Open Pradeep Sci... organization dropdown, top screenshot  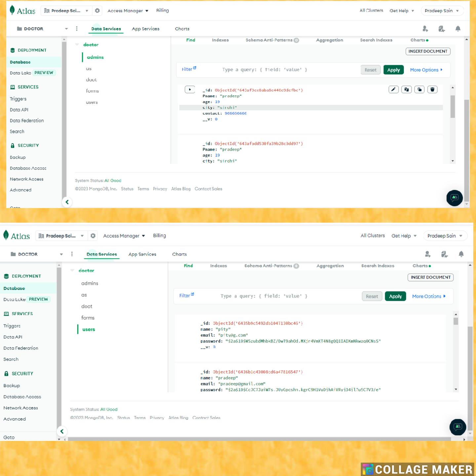pos(66,11)
